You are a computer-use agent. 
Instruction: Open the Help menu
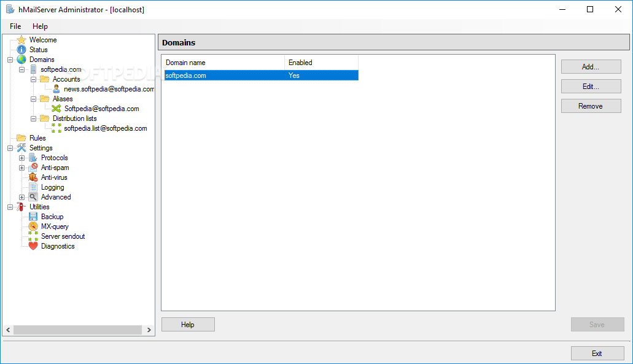coord(40,26)
